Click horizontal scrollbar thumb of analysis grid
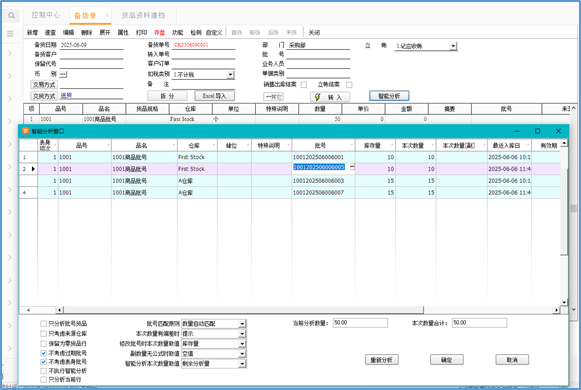The width and height of the screenshot is (581, 390). point(243,310)
